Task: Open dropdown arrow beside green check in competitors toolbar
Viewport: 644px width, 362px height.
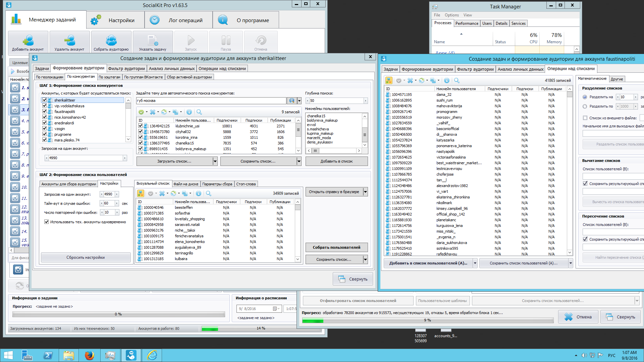Action: 147,112
